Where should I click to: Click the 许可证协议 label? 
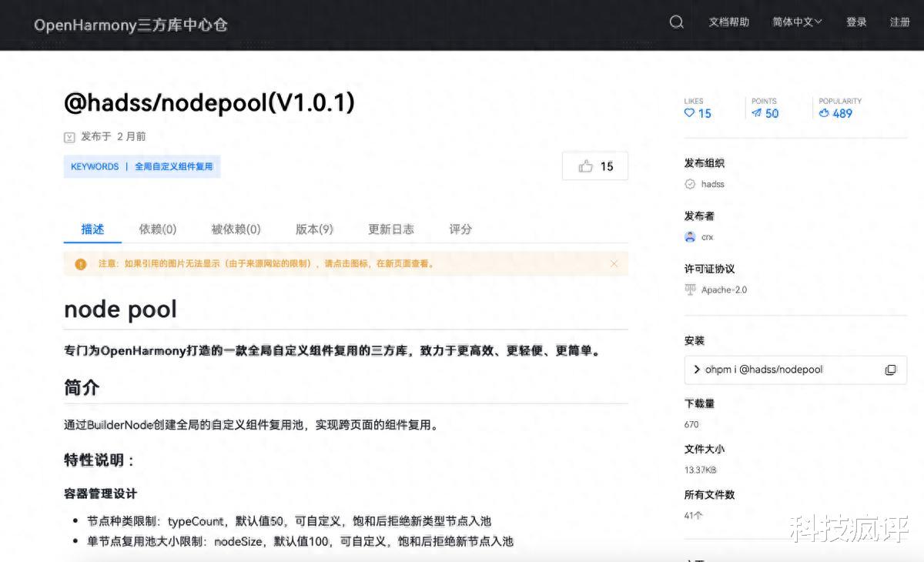[x=709, y=269]
